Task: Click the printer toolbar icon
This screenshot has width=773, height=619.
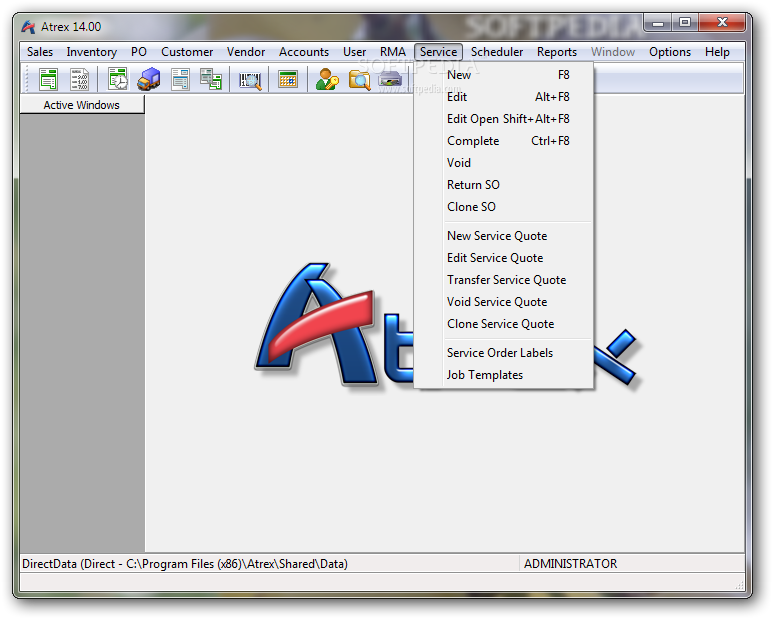Action: [390, 79]
